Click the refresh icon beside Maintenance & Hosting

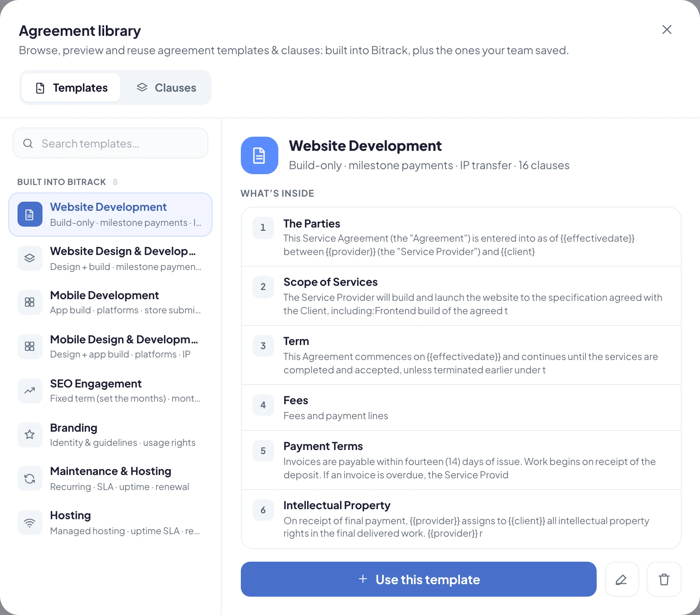[30, 479]
